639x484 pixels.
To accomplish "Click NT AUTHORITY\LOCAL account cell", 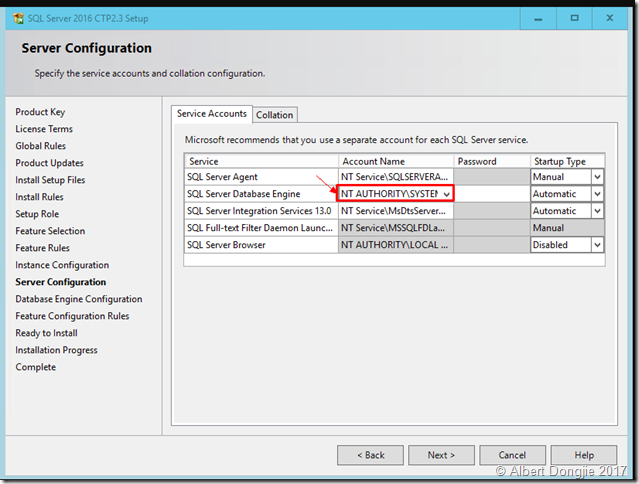I will click(396, 245).
